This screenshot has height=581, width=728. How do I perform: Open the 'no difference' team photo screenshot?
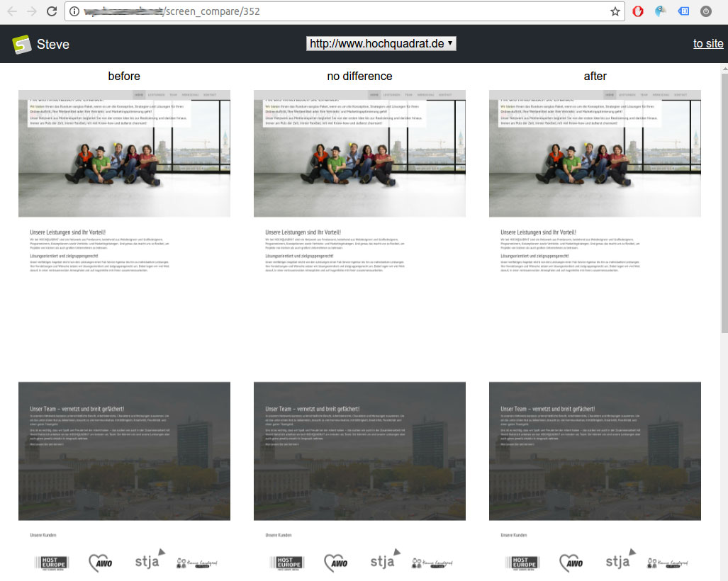[359, 154]
